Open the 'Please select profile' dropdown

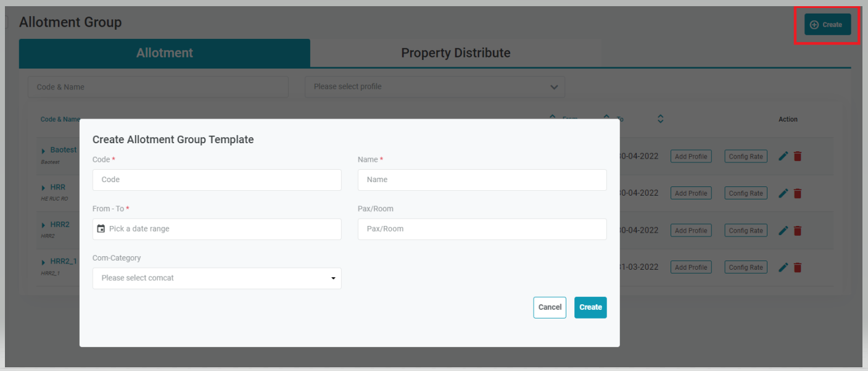coord(435,87)
